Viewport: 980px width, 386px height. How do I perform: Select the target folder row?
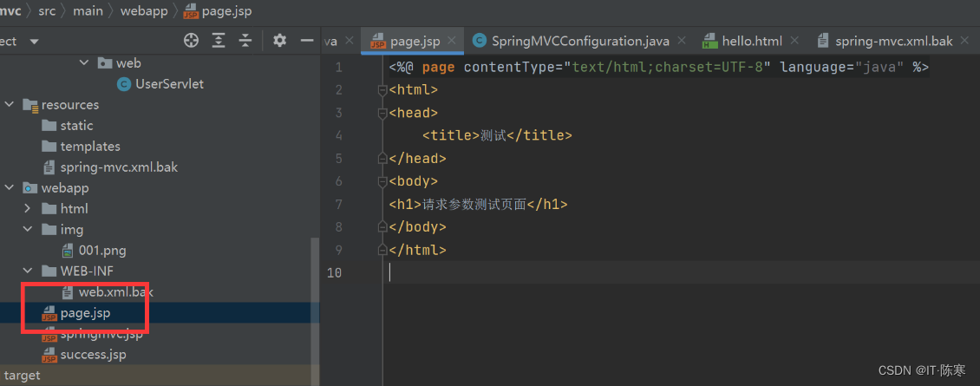point(160,376)
